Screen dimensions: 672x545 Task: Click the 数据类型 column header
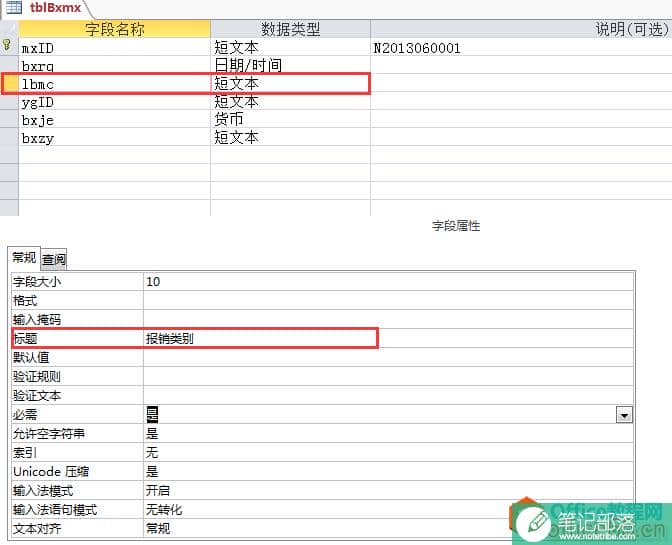pos(290,29)
